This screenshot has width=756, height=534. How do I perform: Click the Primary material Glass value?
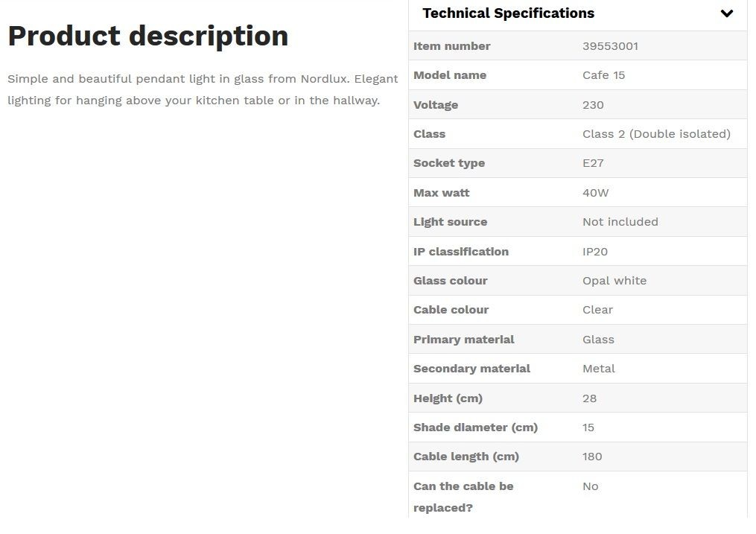(598, 340)
